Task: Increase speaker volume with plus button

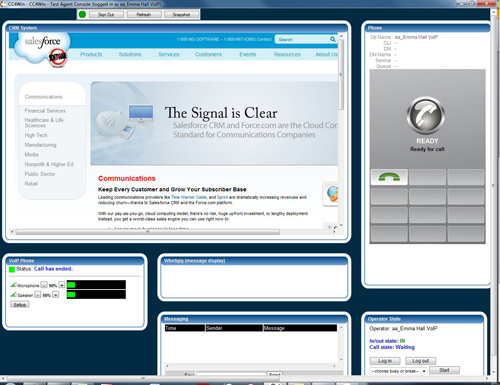Action: click(x=56, y=295)
